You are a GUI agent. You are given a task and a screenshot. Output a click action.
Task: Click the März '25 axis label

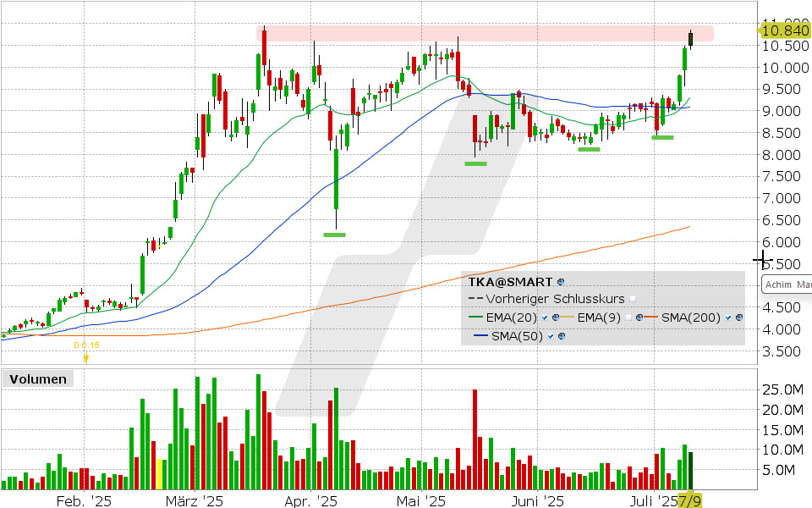click(195, 500)
